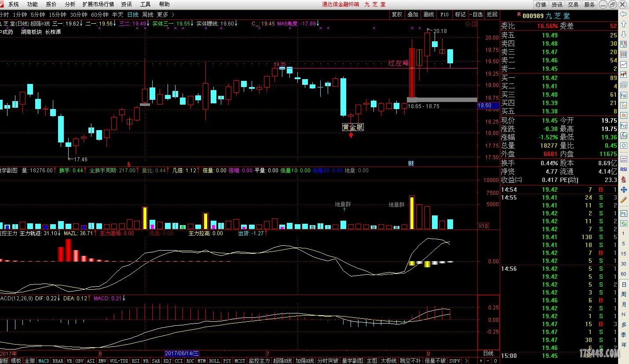The image size is (629, 364).
Task: Switch to 60-minute period in sidebar
Action: tap(623, 274)
